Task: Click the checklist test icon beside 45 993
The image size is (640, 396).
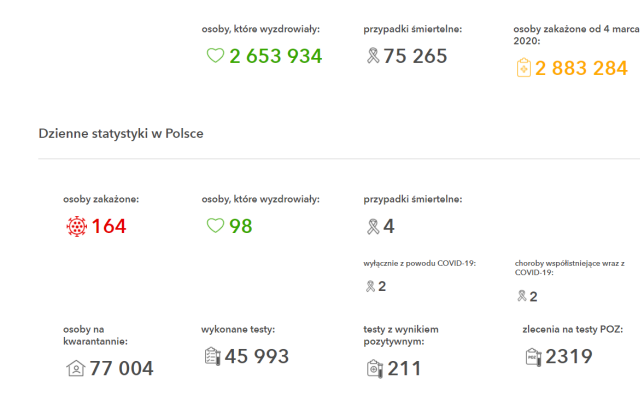Action: (x=212, y=356)
